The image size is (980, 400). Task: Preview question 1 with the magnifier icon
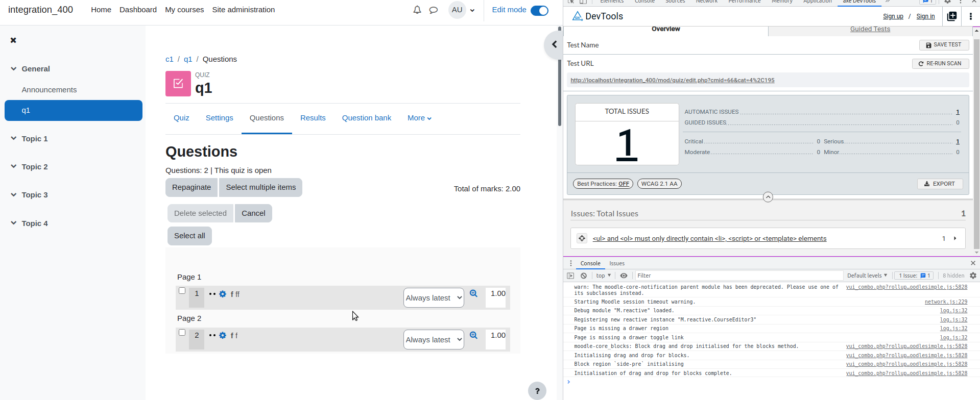pyautogui.click(x=473, y=293)
